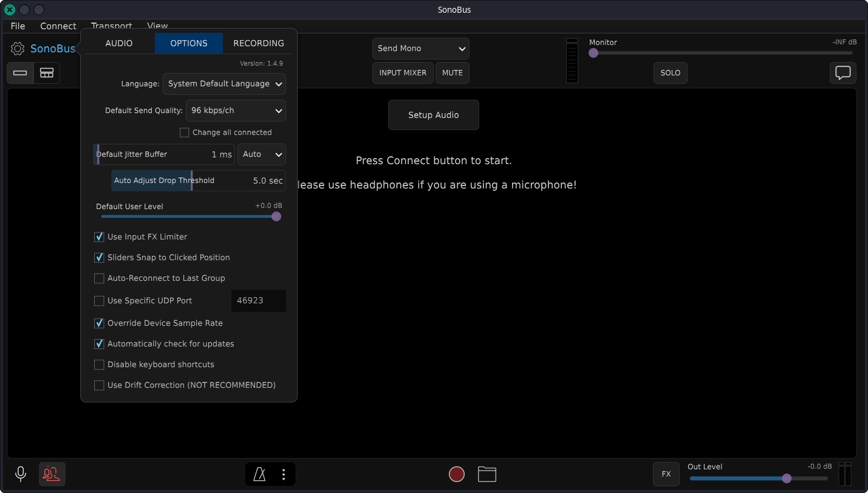Open metronome options three-dot menu
The image size is (868, 493).
[284, 475]
